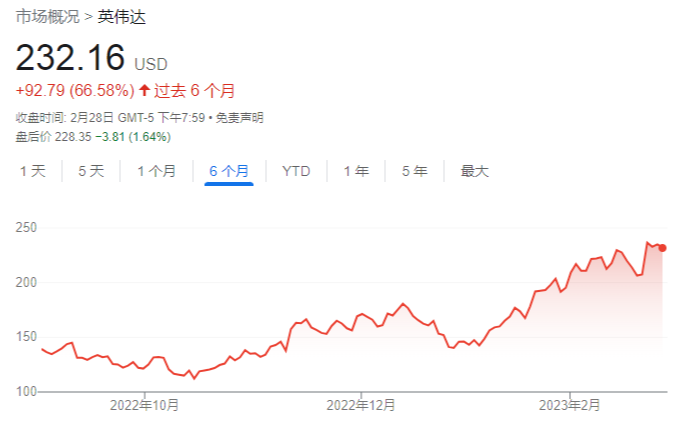Click the 2022年12月 axis label
This screenshot has width=691, height=424.
tap(360, 405)
